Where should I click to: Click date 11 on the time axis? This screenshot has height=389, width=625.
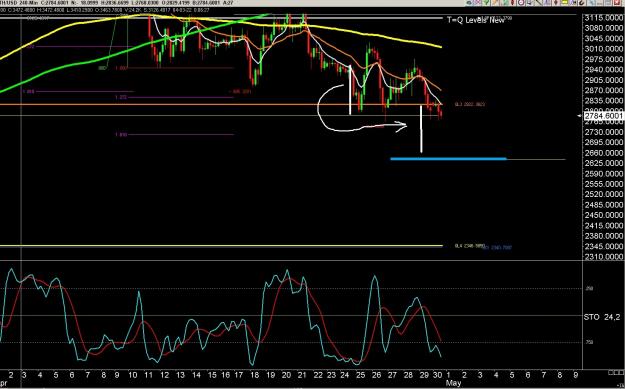148,375
